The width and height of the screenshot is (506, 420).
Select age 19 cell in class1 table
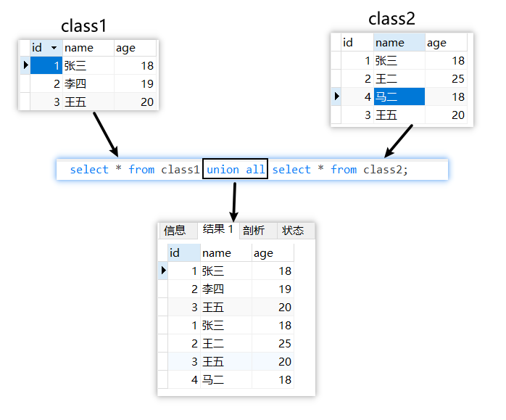[x=135, y=83]
